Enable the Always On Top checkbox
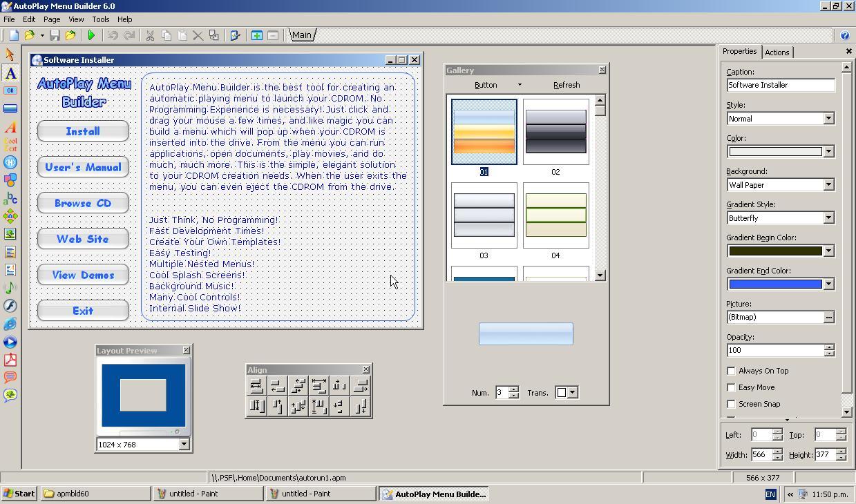 point(731,371)
